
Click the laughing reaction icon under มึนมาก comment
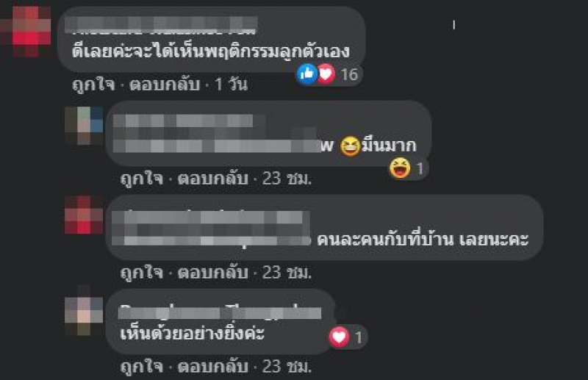[400, 168]
